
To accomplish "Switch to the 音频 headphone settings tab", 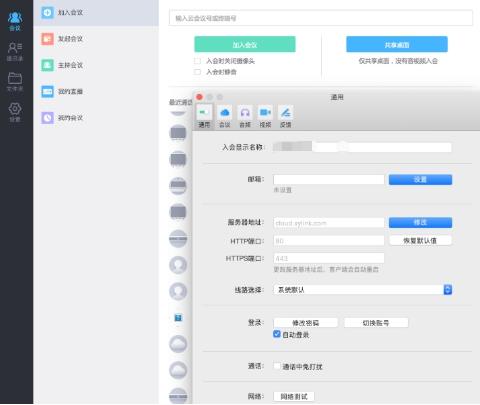I will [245, 116].
